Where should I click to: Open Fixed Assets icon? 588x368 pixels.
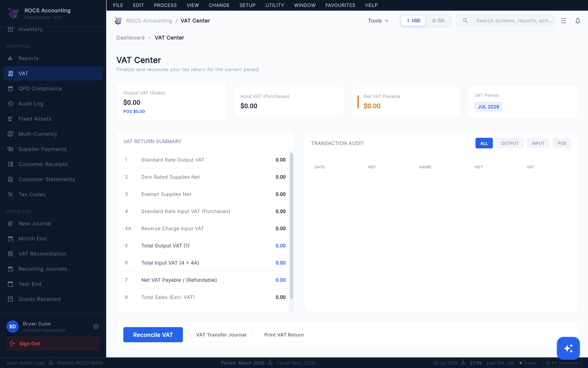(x=10, y=119)
